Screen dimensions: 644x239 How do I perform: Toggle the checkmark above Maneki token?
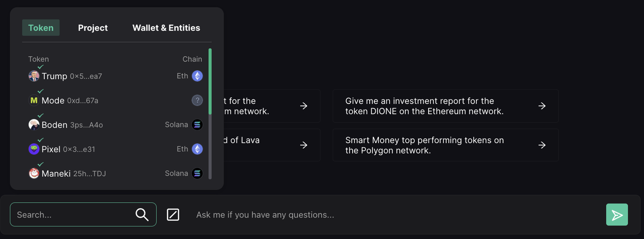coord(41,164)
